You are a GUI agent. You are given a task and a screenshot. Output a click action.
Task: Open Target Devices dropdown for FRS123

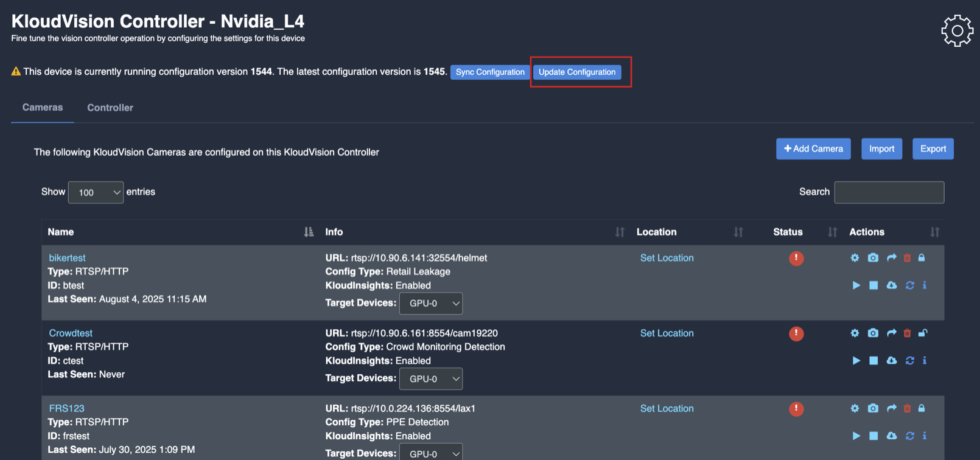click(431, 453)
